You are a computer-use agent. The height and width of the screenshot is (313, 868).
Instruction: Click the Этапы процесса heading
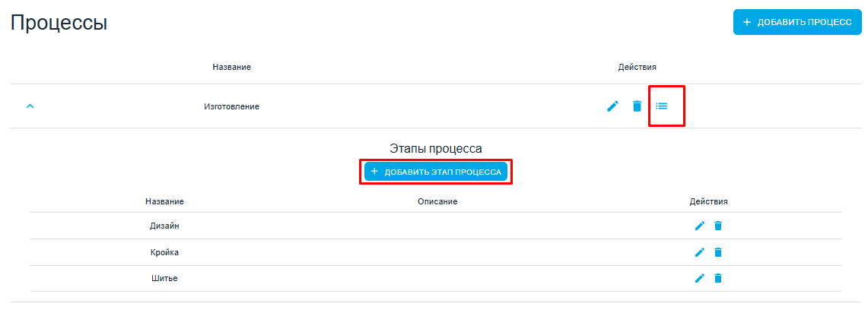coord(436,148)
